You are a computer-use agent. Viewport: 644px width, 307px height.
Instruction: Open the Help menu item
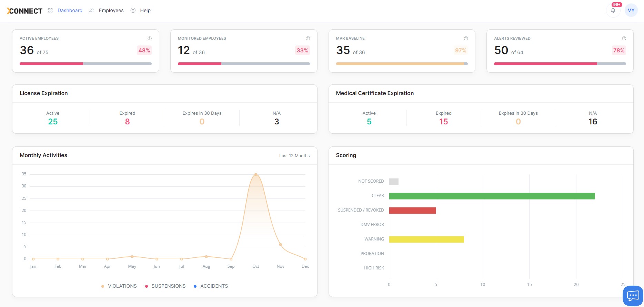tap(145, 10)
